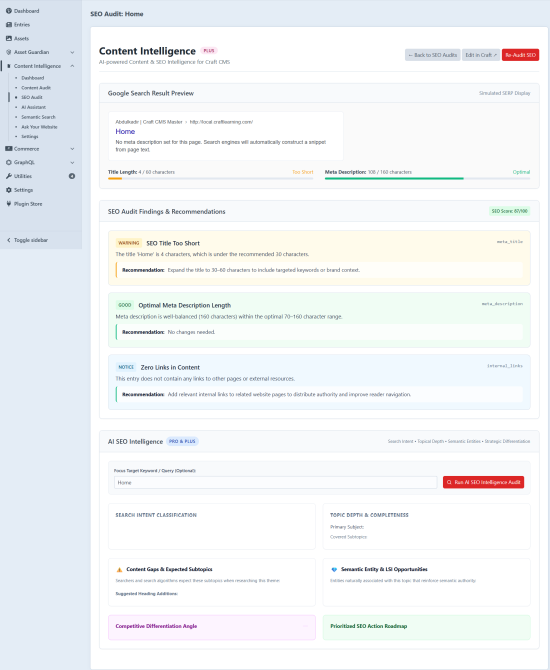The image size is (550, 670).
Task: Open Dashboard in main navigation
Action: [x=26, y=11]
